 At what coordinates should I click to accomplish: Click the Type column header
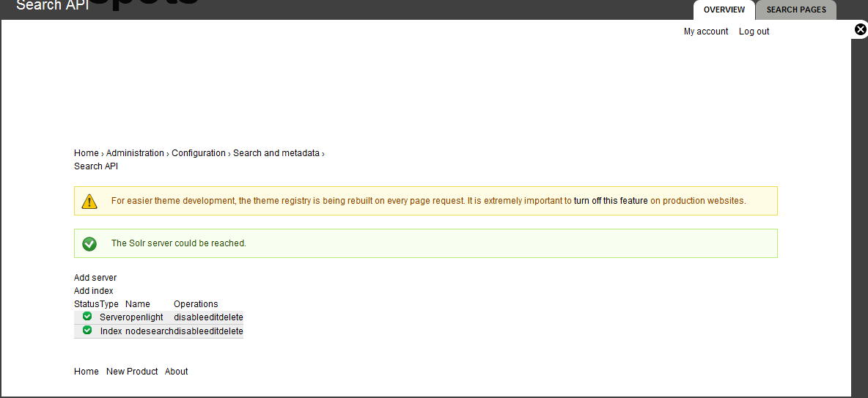coord(110,304)
